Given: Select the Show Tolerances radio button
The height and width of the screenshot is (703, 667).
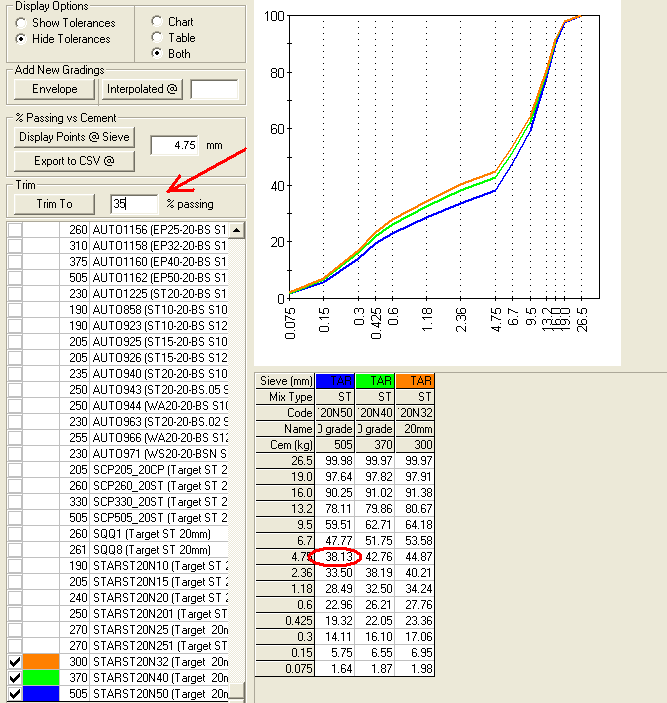Looking at the screenshot, I should 22,23.
